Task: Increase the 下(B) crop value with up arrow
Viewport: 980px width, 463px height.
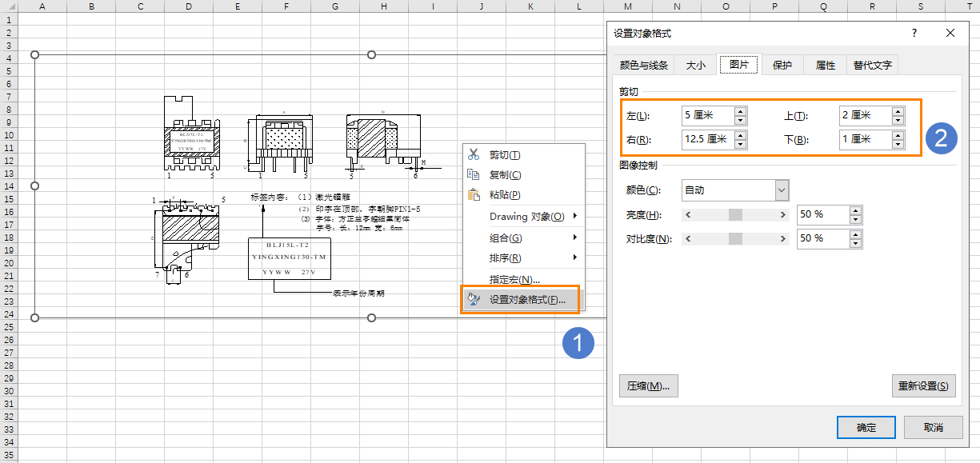Action: 898,135
